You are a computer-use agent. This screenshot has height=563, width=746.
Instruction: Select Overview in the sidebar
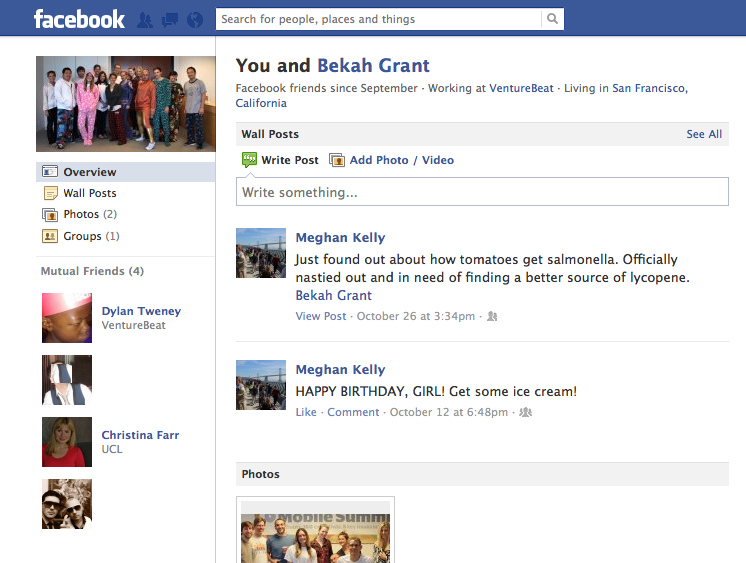coord(126,172)
